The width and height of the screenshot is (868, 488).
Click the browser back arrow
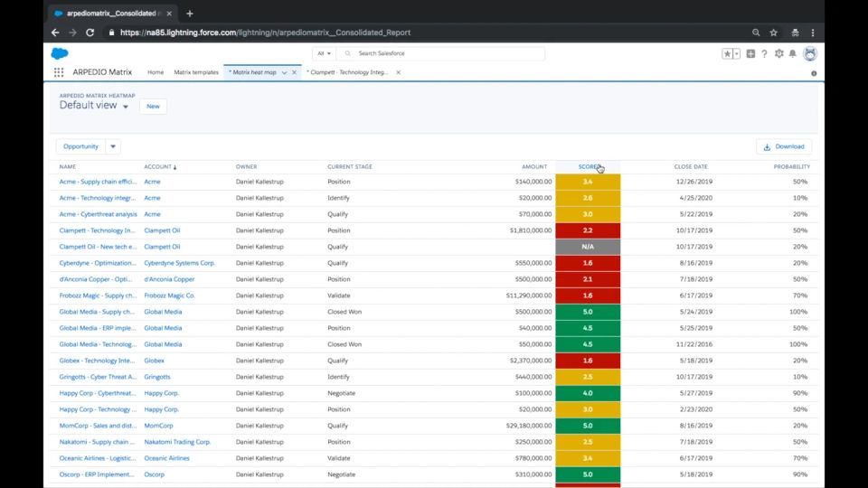[55, 33]
